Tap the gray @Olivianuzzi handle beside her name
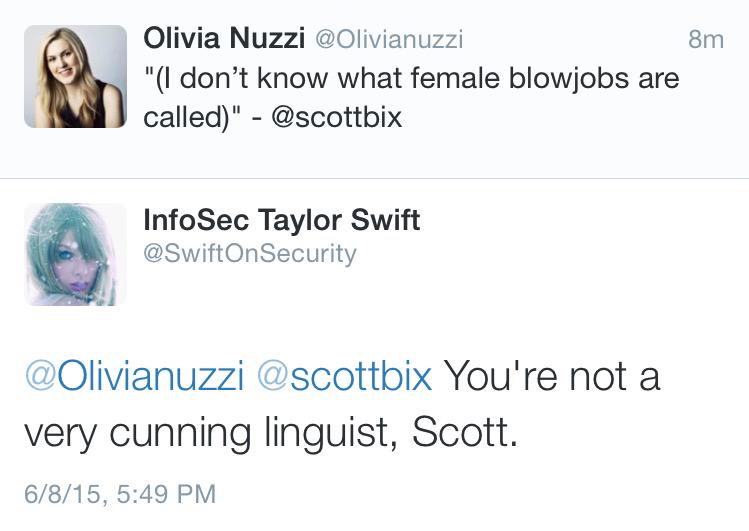This screenshot has width=749, height=531. (389, 40)
